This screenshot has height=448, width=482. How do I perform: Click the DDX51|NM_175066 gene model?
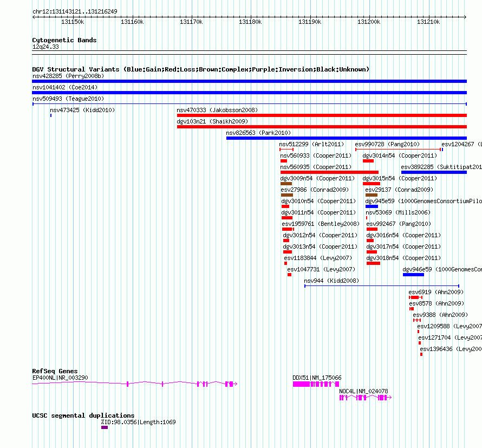pos(316,384)
